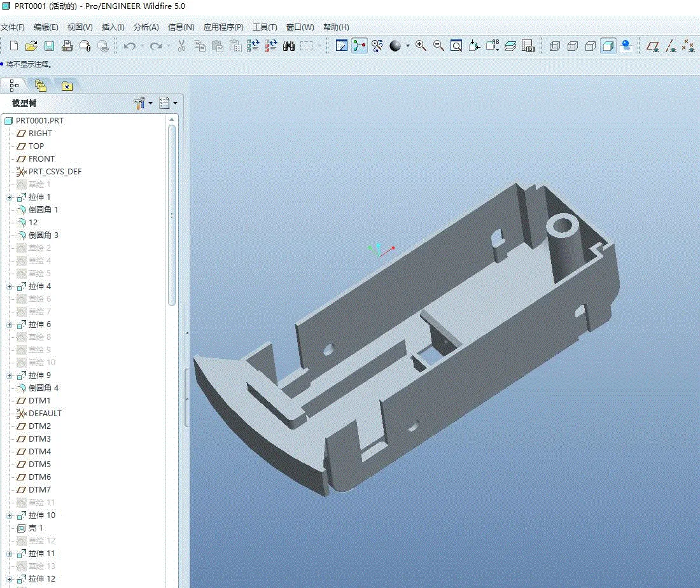Switch to No Hidden display style
The height and width of the screenshot is (588, 700).
click(x=591, y=46)
